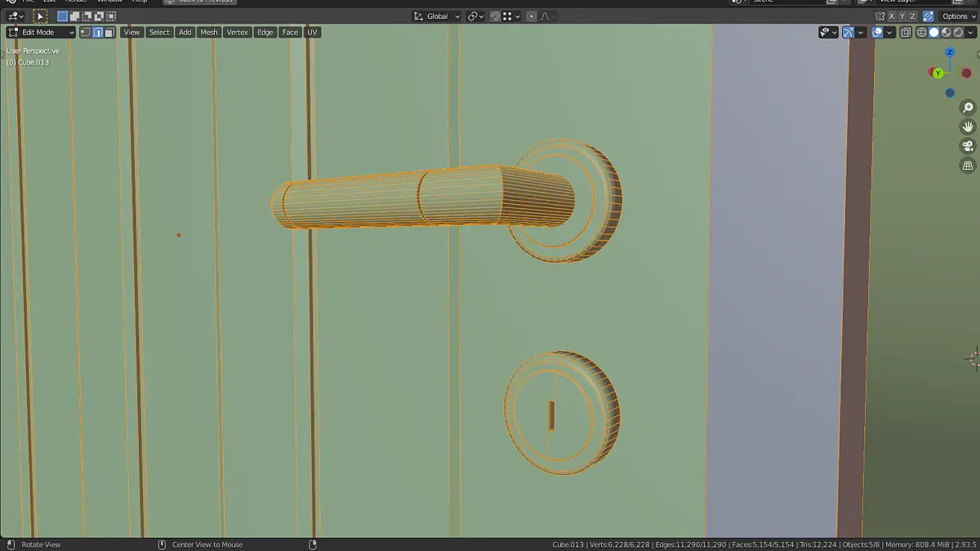Screen dimensions: 980x551
Task: Open the object visibility filter dropdown
Action: click(829, 33)
